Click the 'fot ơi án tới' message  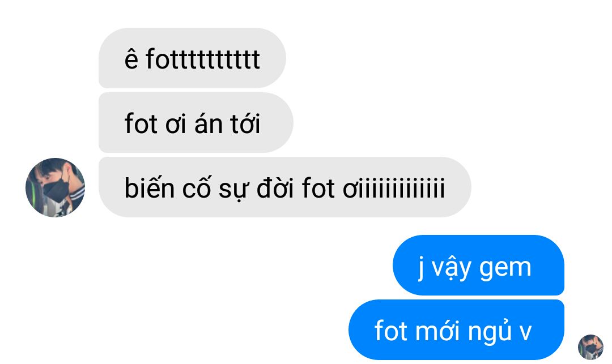(x=195, y=123)
